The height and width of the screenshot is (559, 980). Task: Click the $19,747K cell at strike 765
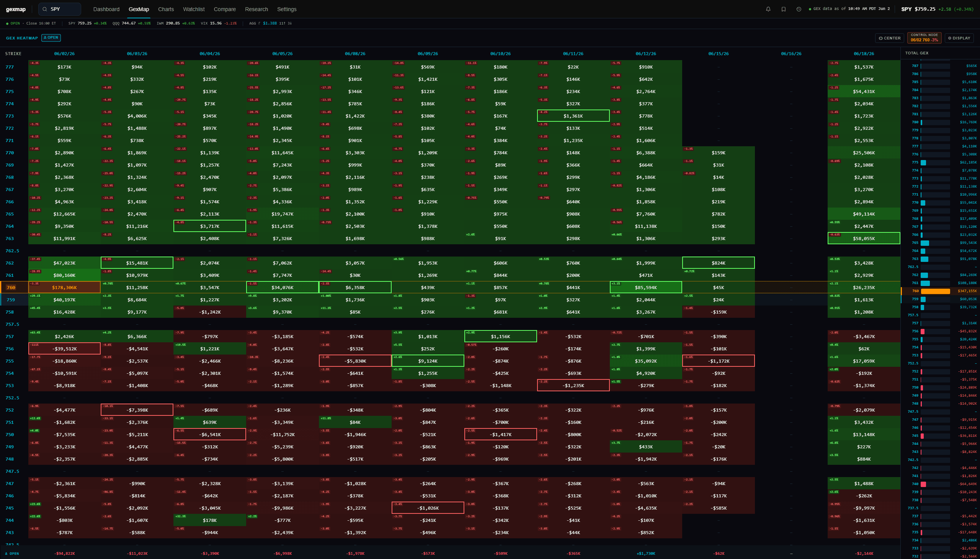point(283,214)
